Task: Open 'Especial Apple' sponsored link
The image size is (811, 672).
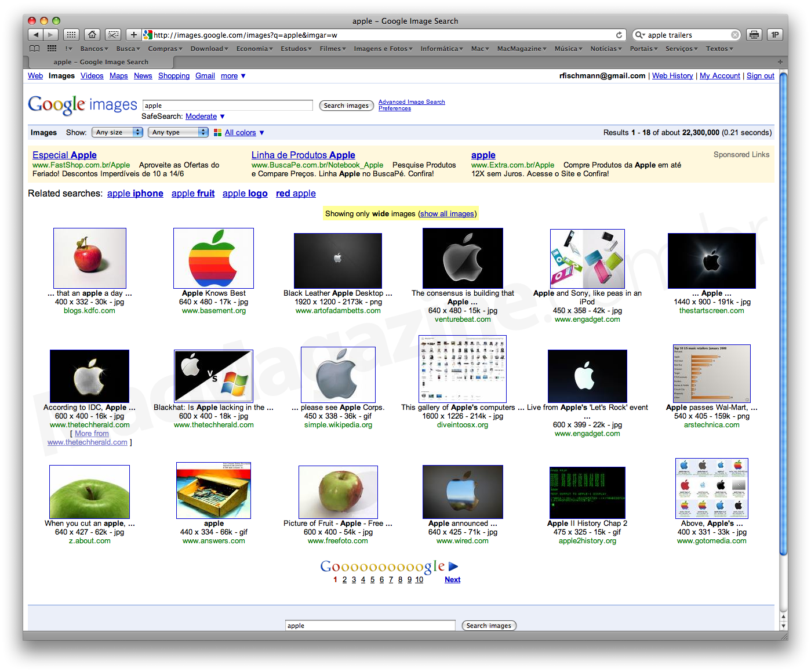Action: (64, 155)
